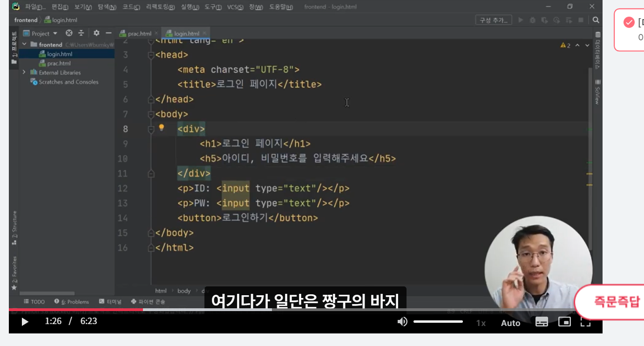Close the login.html tab
644x346 pixels.
coord(204,34)
